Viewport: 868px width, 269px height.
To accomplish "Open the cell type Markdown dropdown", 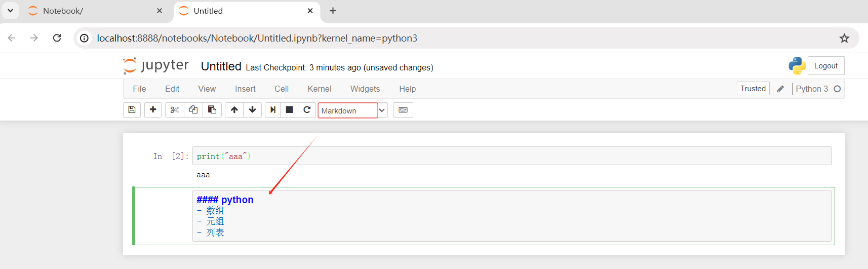I will pyautogui.click(x=353, y=110).
